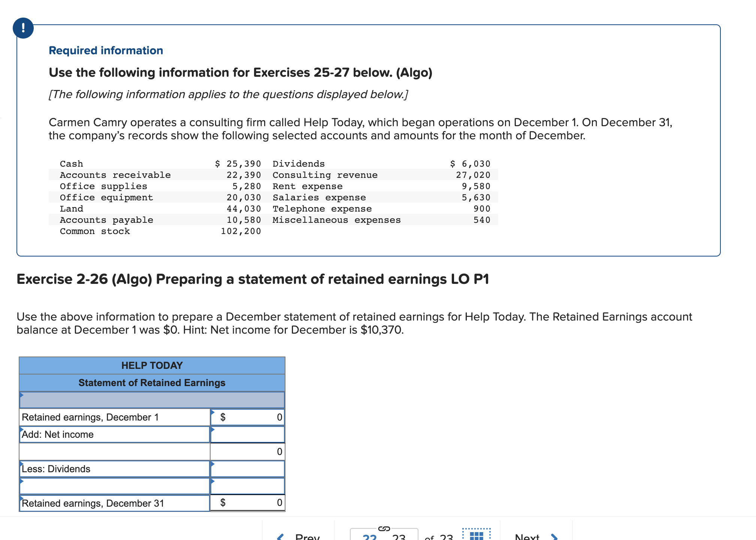Screen dimensions: 756x540
Task: Click the Next right chevron
Action: (x=554, y=537)
